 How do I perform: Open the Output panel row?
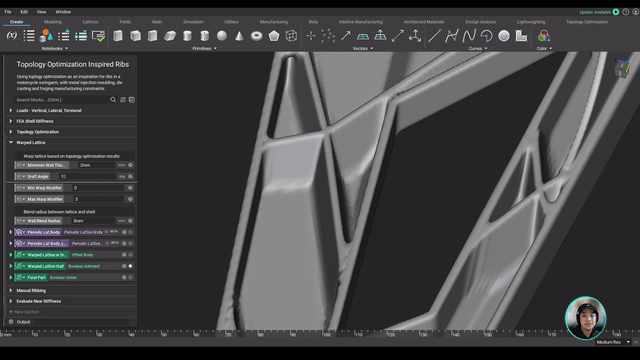pos(70,322)
